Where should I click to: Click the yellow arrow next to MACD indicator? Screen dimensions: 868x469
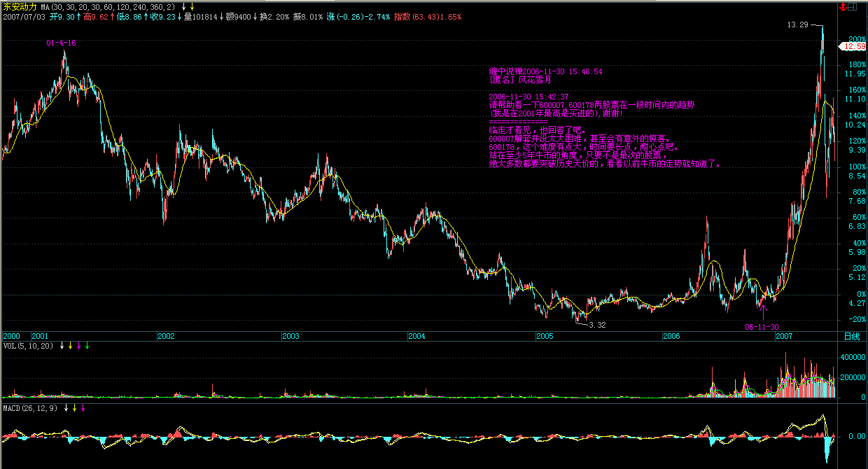tap(74, 408)
